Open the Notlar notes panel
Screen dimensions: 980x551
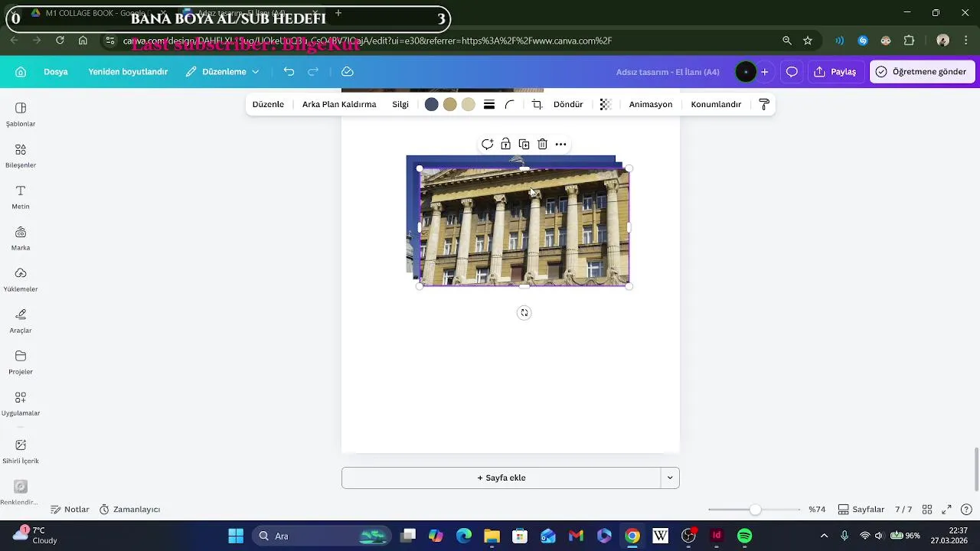70,510
